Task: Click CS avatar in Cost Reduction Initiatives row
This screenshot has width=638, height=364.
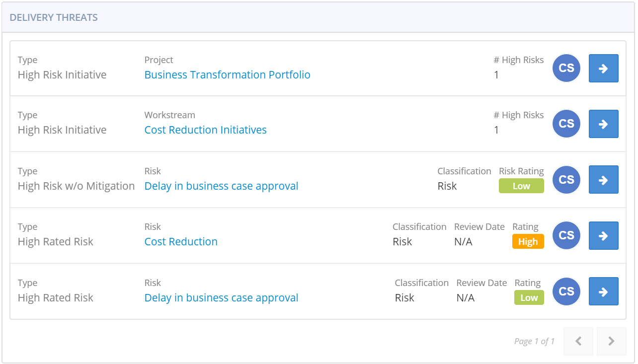Action: click(x=566, y=124)
